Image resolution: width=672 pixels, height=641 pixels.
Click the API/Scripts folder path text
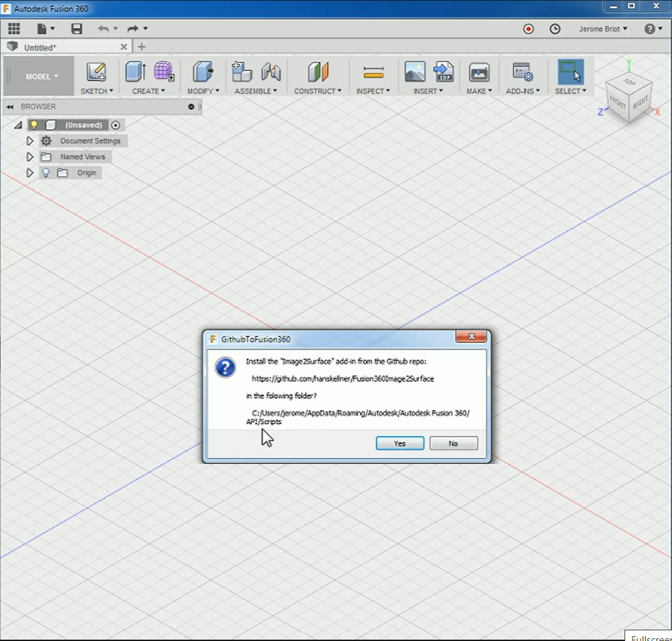(263, 422)
